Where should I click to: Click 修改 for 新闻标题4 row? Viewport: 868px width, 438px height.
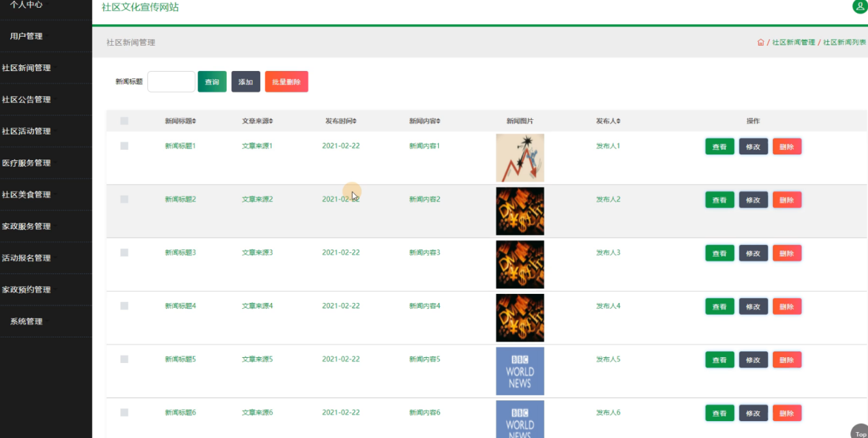[753, 307]
